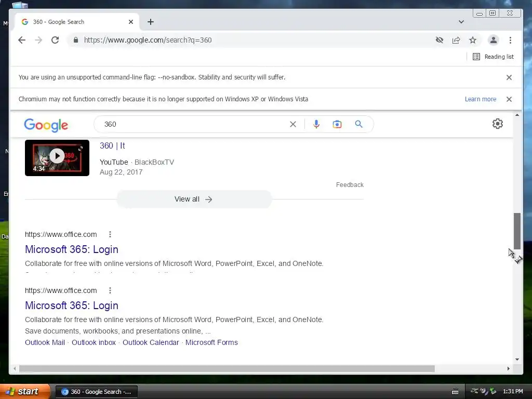This screenshot has height=399, width=532.
Task: Dismiss the Windows XP unsupported warning
Action: click(509, 99)
